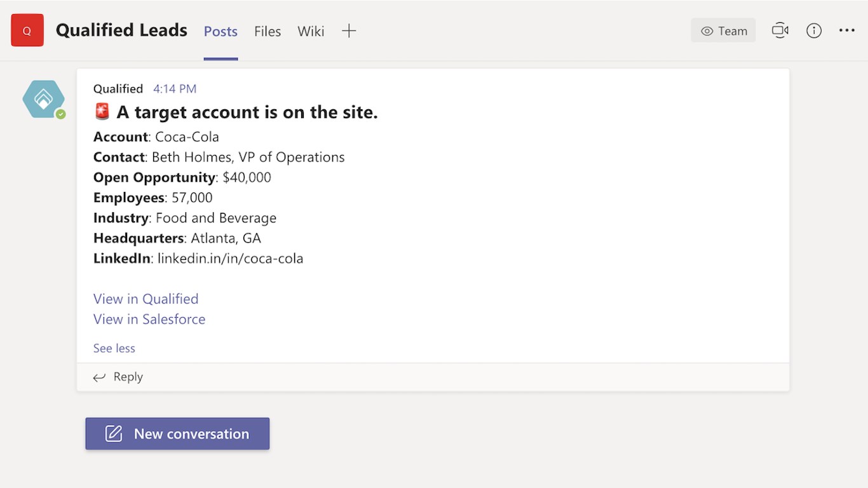Click the red Qualified Leads team avatar
Image resolution: width=868 pixels, height=488 pixels.
coord(27,30)
